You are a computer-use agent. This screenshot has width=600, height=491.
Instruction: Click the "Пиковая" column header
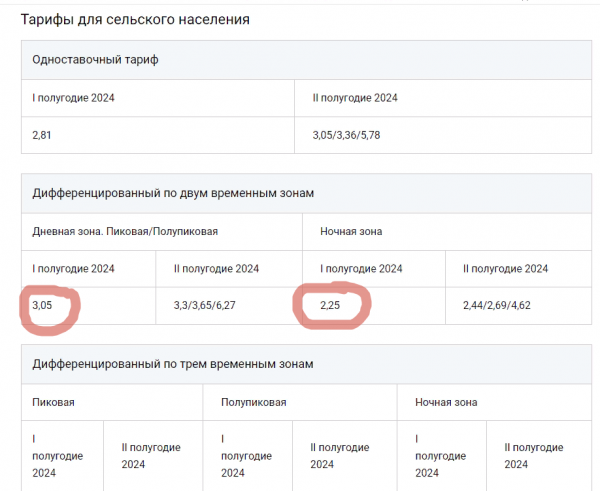54,402
